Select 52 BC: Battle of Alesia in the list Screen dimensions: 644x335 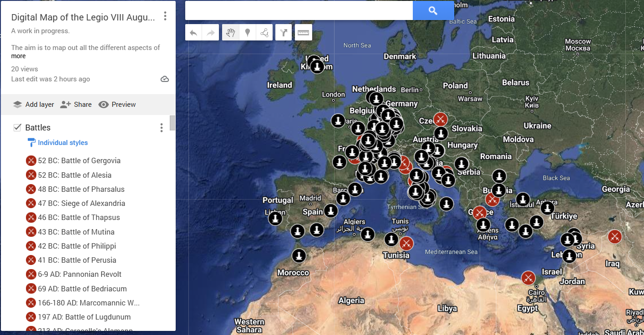point(75,175)
